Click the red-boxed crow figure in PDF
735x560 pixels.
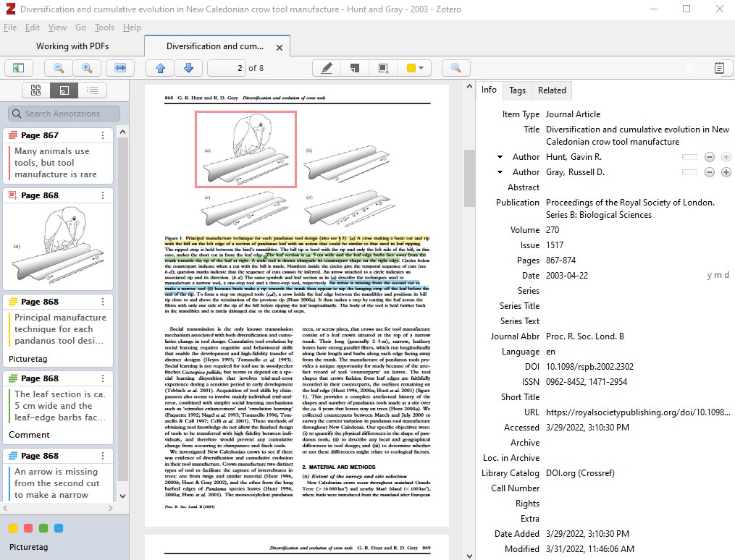tap(245, 149)
